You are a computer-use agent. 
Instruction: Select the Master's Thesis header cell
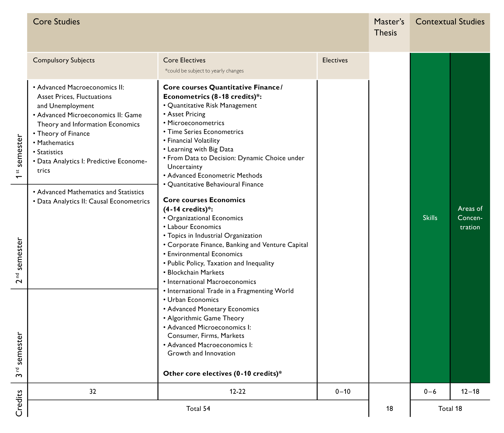389,27
